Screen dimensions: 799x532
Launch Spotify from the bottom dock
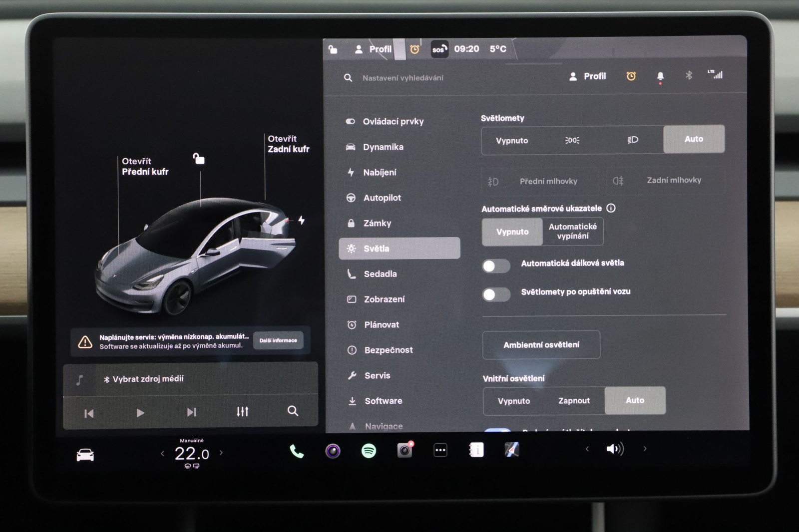point(369,451)
